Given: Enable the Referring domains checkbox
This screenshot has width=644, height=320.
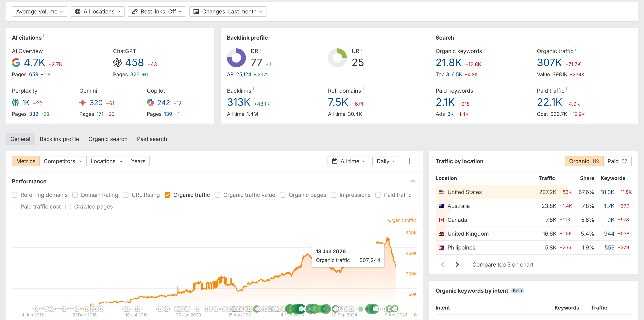Looking at the screenshot, I should click(15, 195).
